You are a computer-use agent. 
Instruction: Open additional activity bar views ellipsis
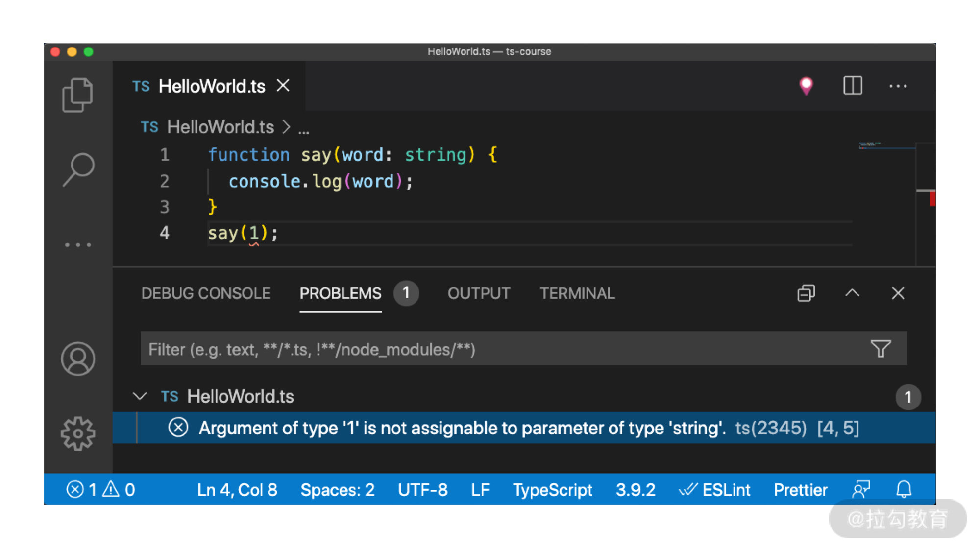[78, 245]
